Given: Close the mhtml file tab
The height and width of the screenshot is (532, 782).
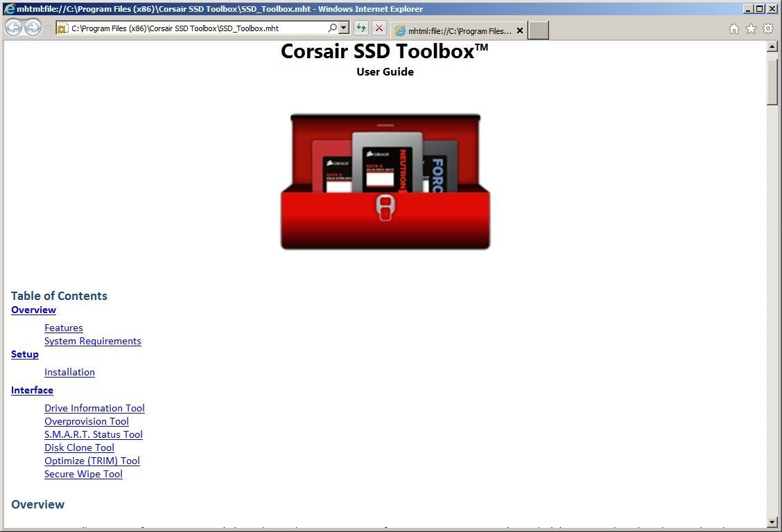Looking at the screenshot, I should point(520,30).
